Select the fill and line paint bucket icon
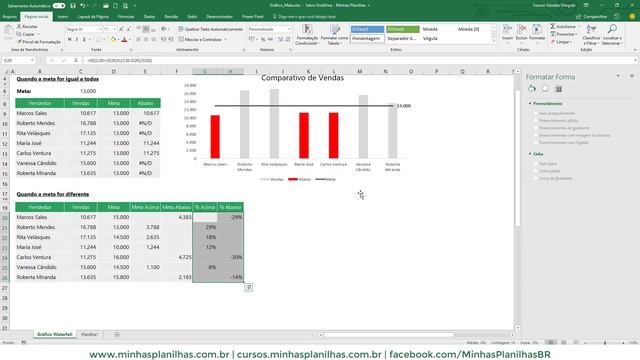The height and width of the screenshot is (360, 640). pyautogui.click(x=531, y=89)
